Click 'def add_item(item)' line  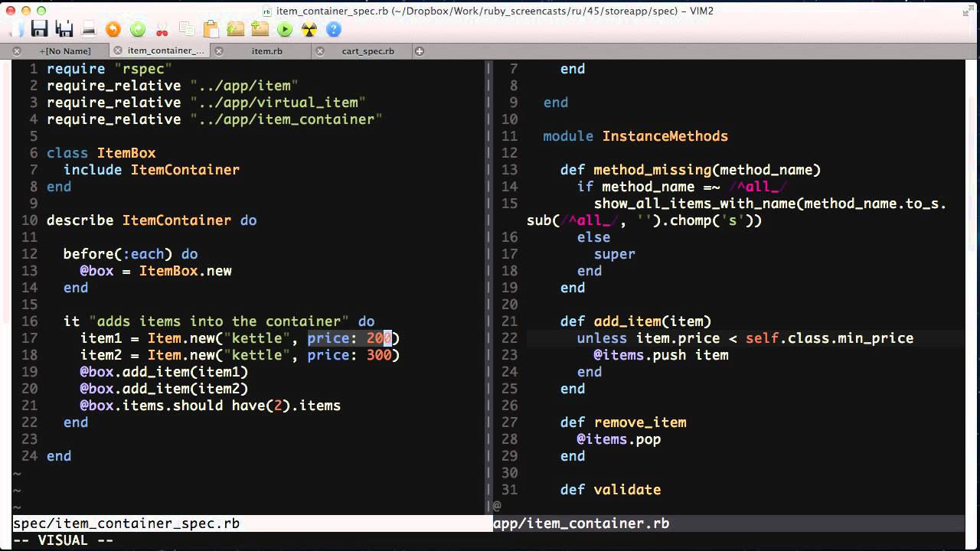tap(636, 321)
